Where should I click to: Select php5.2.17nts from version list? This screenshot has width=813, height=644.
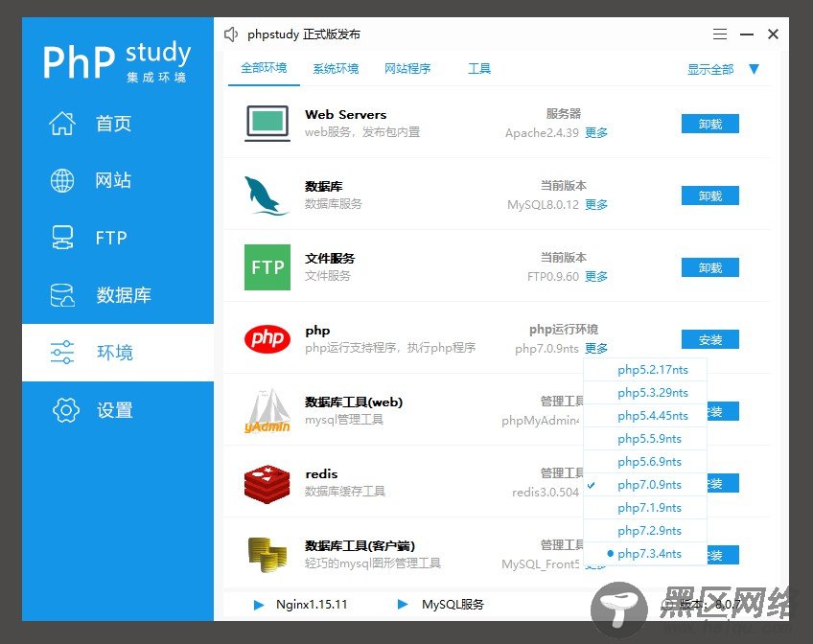(645, 370)
